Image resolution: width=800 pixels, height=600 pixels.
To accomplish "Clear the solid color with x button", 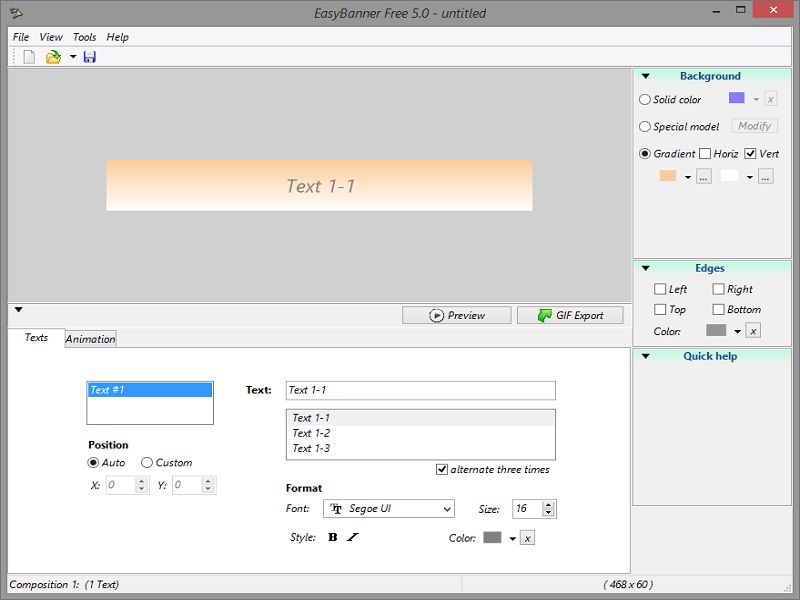I will pos(770,99).
